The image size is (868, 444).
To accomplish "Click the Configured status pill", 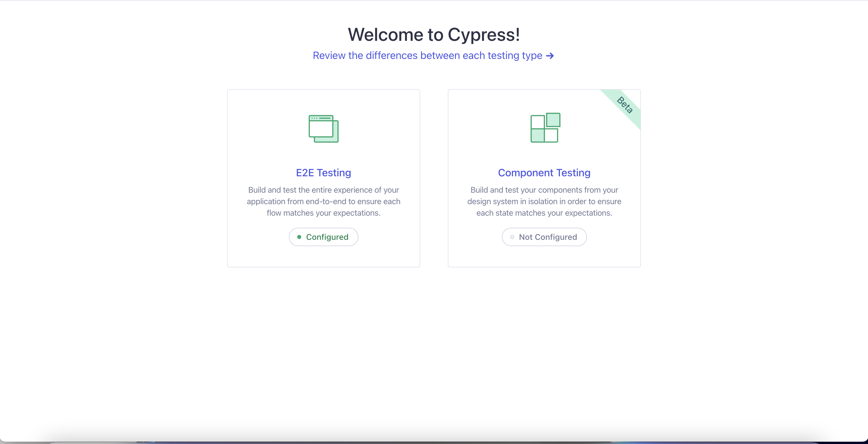I will (323, 237).
